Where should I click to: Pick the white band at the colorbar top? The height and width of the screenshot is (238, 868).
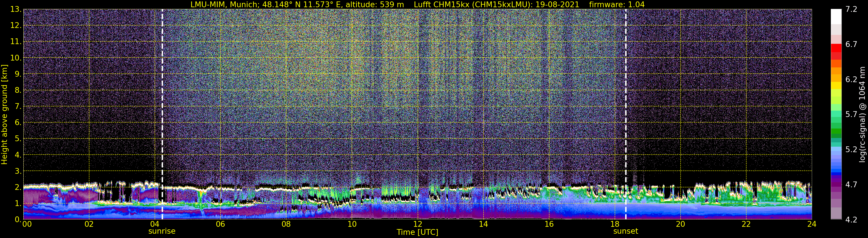pyautogui.click(x=836, y=16)
